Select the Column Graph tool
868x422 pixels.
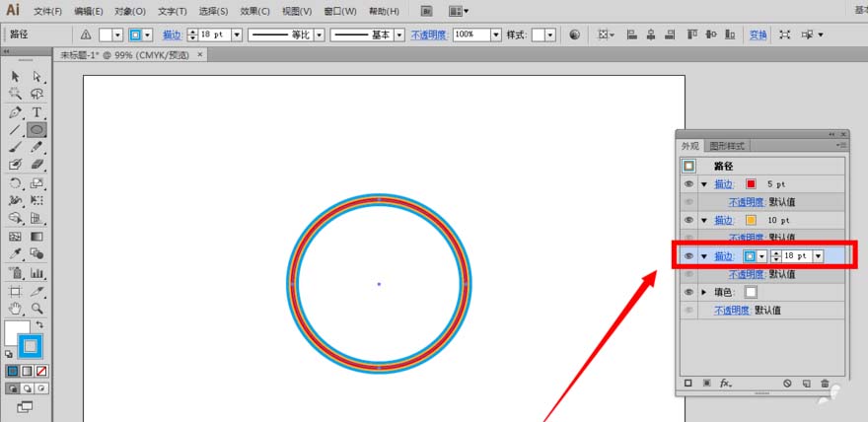click(37, 273)
